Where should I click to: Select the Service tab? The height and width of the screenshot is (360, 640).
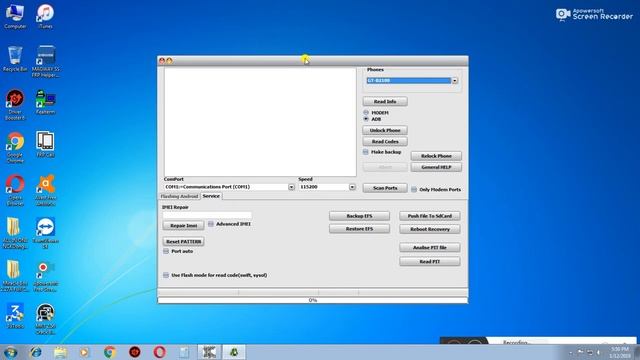point(211,196)
